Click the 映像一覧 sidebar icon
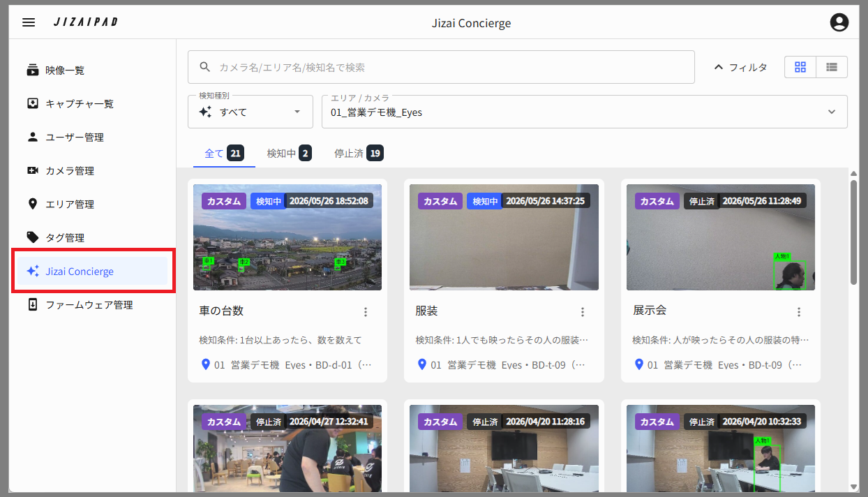Image resolution: width=868 pixels, height=497 pixels. [x=33, y=70]
